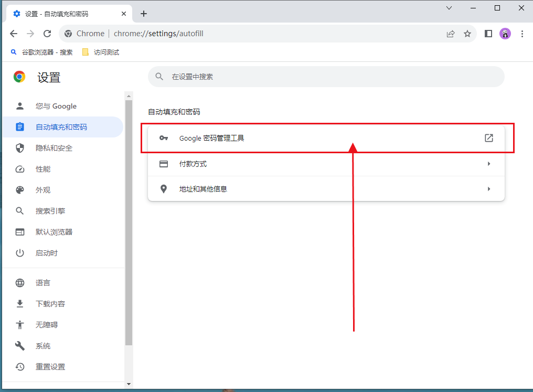Open 谷歌浏览器 - 搜索 bookmark

(x=41, y=52)
